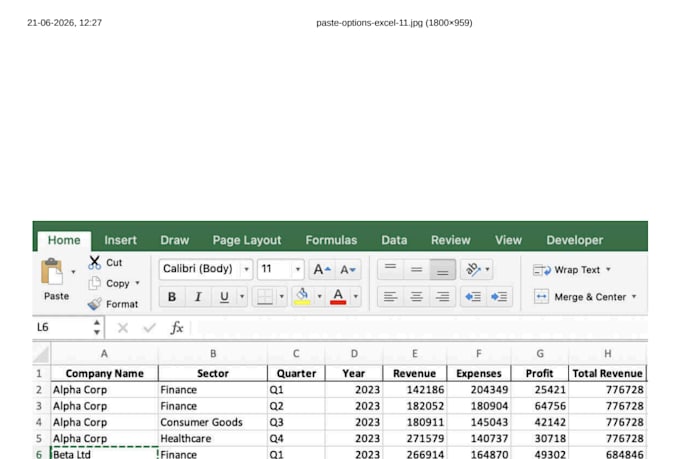Cut the selection with scissors icon
The width and height of the screenshot is (680, 459).
pos(94,262)
